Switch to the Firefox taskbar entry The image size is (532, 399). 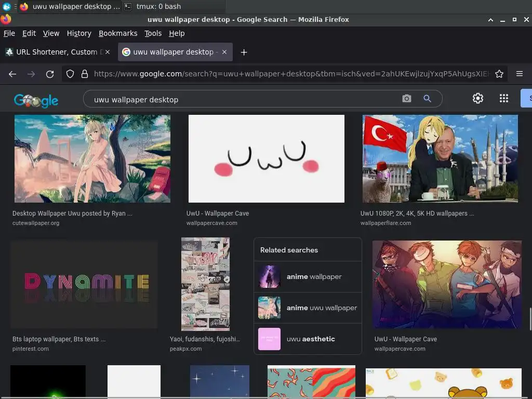coord(70,6)
